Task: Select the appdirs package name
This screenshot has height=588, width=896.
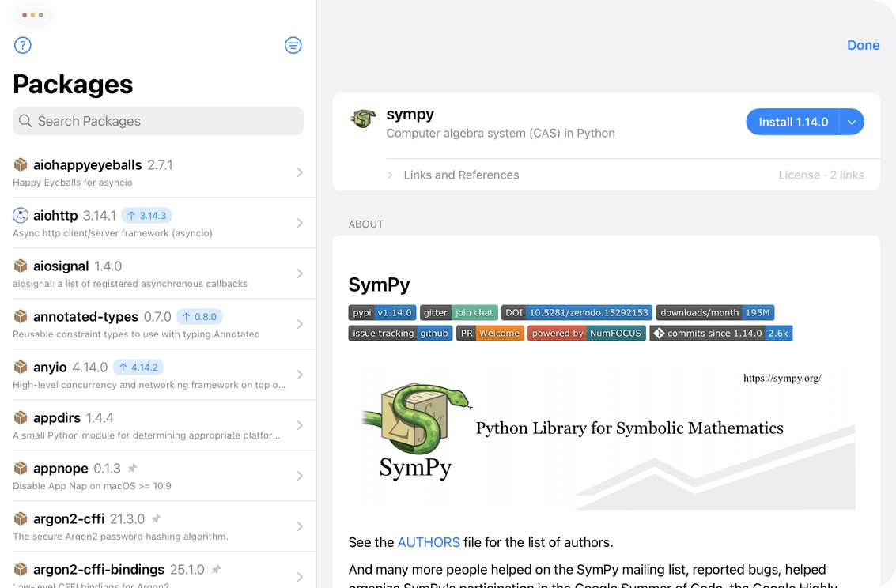Action: [x=57, y=418]
